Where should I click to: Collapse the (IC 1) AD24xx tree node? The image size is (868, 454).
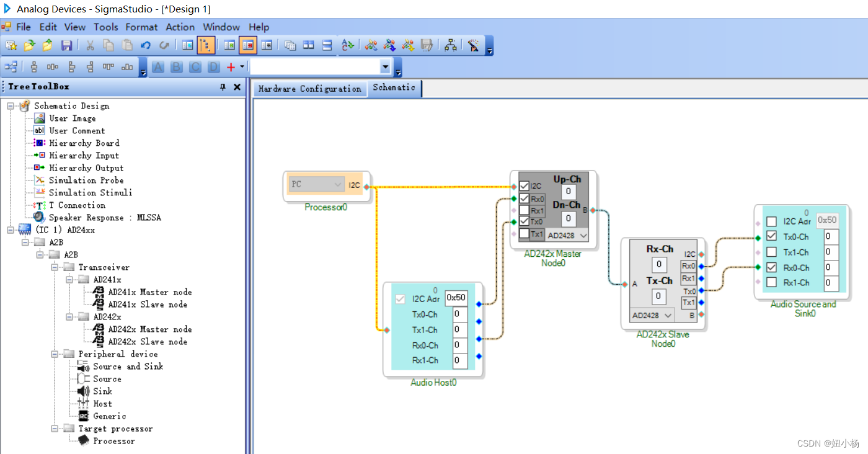point(11,230)
